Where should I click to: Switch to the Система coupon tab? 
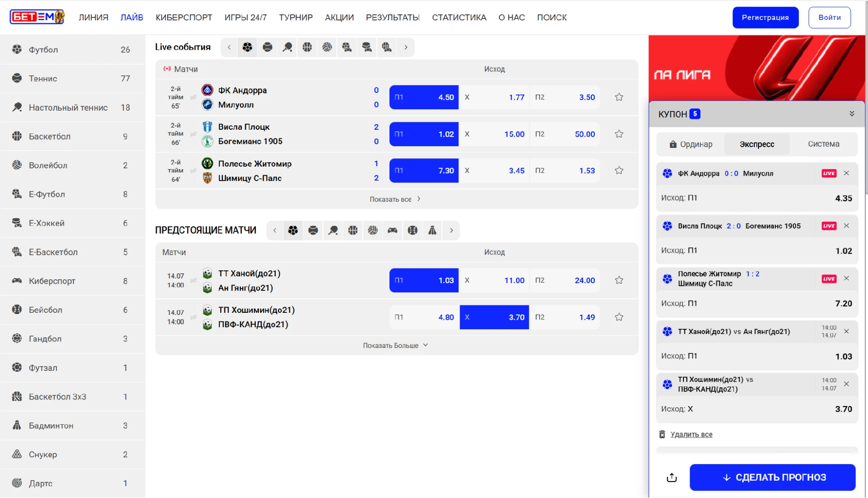pyautogui.click(x=823, y=144)
